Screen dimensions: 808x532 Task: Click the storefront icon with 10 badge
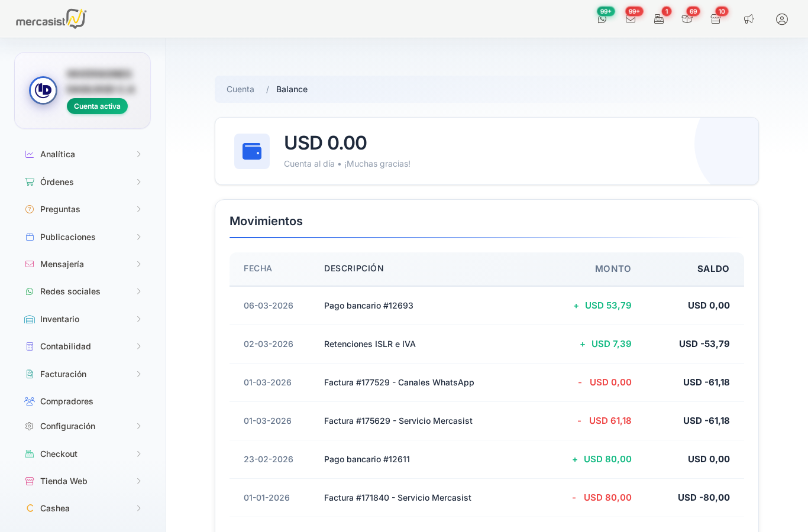coord(716,19)
